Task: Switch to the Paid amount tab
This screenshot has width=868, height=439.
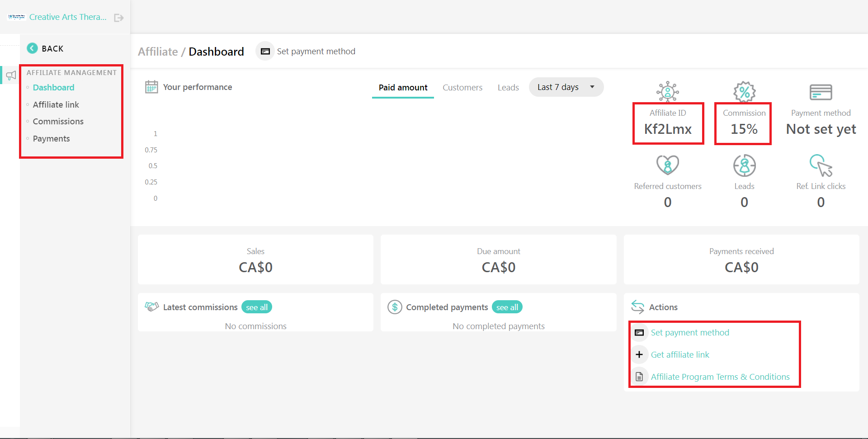Action: [x=403, y=88]
